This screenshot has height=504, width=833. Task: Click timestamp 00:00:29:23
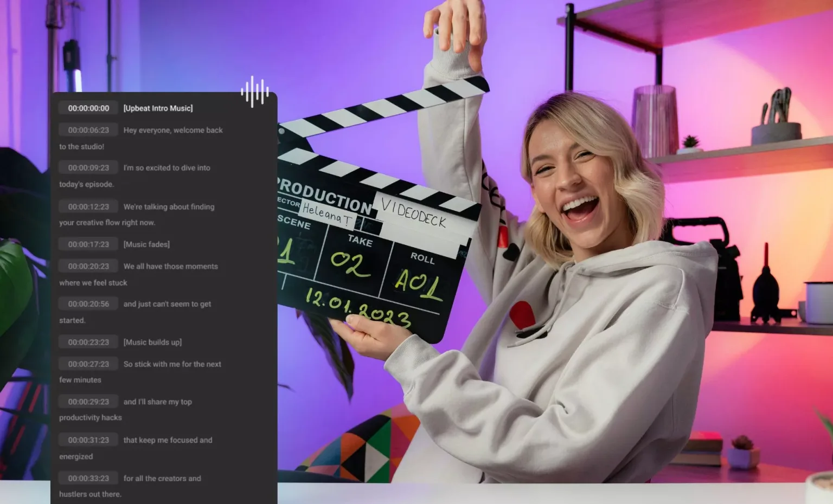[x=88, y=402]
